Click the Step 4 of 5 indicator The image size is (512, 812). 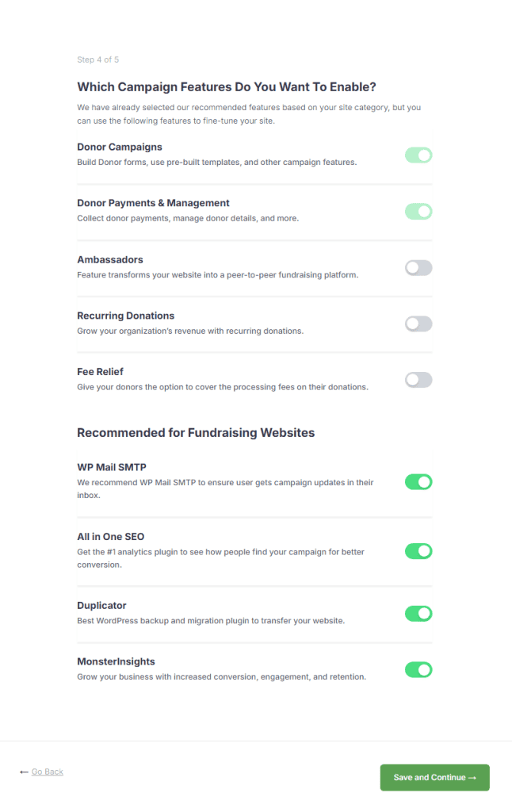coord(97,59)
